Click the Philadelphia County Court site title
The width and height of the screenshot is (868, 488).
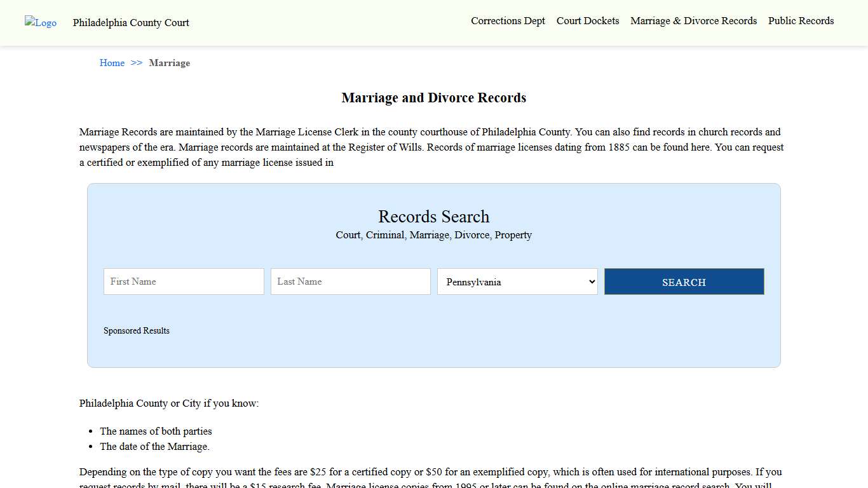click(131, 23)
